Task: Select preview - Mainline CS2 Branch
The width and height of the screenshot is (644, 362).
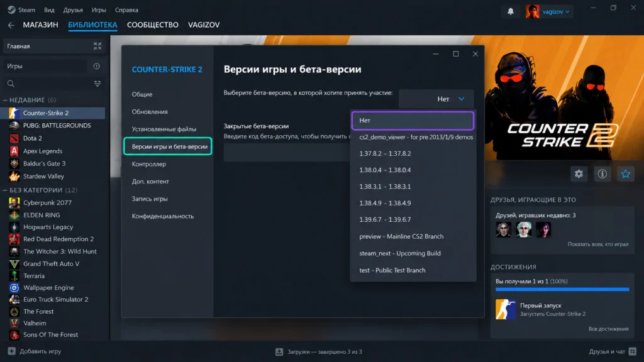Action: (414, 236)
